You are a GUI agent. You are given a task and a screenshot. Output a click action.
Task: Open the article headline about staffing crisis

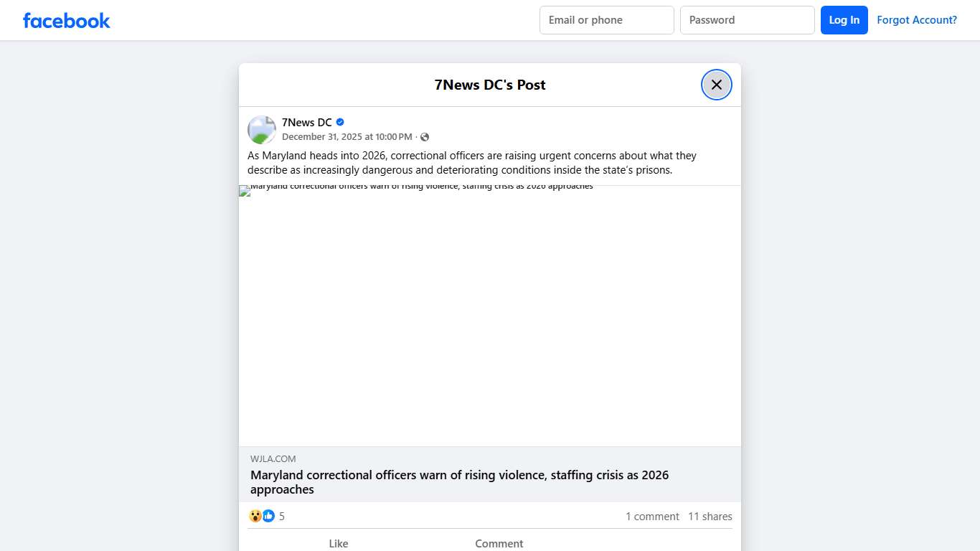pyautogui.click(x=459, y=482)
